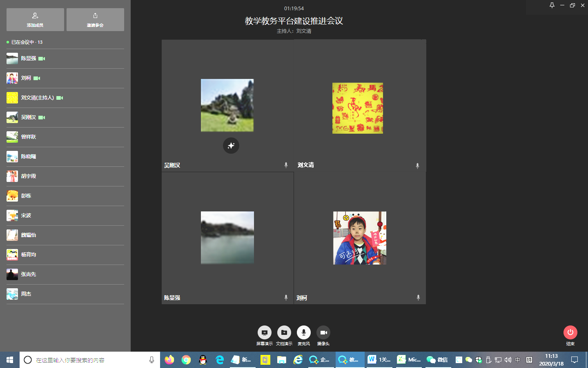Click microphone icon in 刘文清's video tile
The image size is (588, 368).
tap(417, 166)
